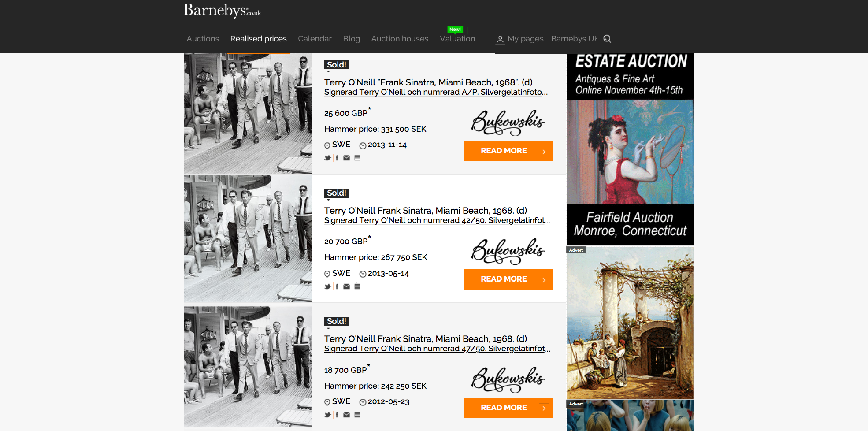Image resolution: width=868 pixels, height=431 pixels.
Task: Open My pages link
Action: point(525,39)
